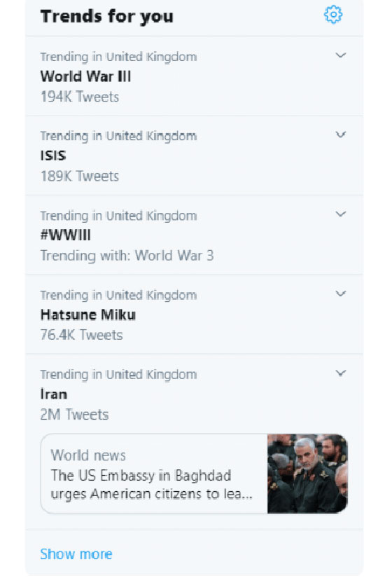The height and width of the screenshot is (578, 392).
Task: Open chevron options for Hatsune Miku trend
Action: (x=341, y=294)
